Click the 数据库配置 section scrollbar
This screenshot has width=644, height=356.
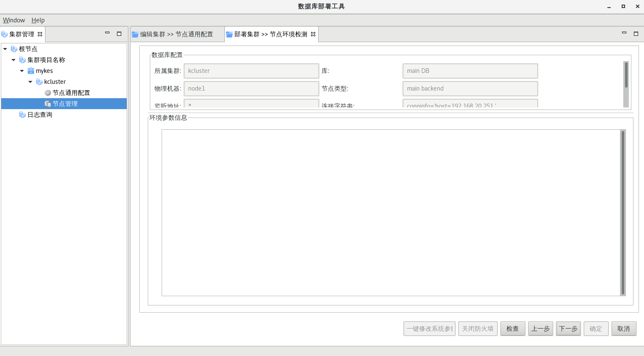click(x=626, y=76)
